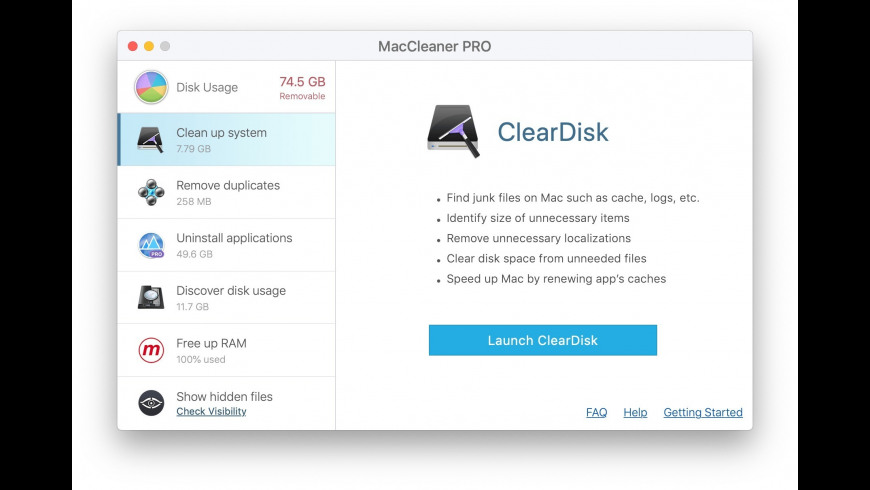The height and width of the screenshot is (490, 870).
Task: Click the Disk Usage pie chart icon
Action: (x=151, y=87)
